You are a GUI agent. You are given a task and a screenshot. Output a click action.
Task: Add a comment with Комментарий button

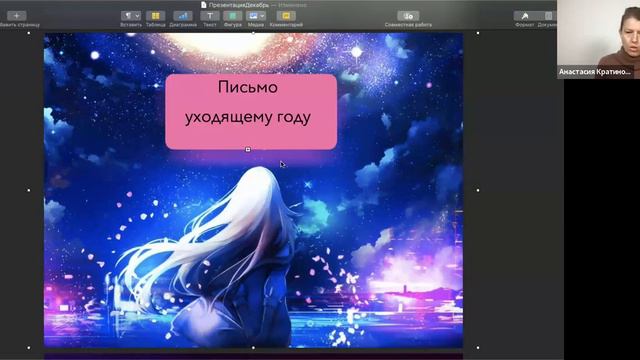[x=286, y=16]
